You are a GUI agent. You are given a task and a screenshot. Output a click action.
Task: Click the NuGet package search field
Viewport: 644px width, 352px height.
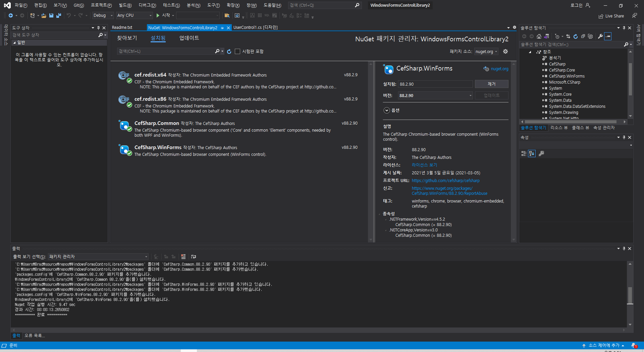166,51
